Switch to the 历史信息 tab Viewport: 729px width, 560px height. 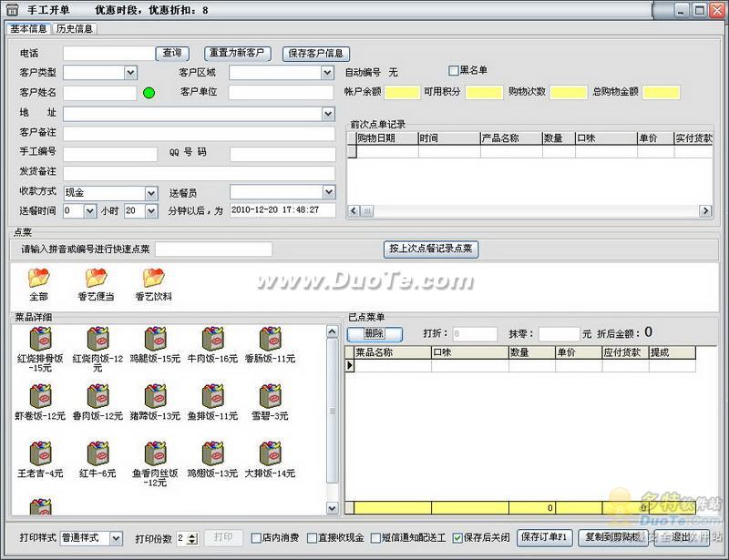click(x=75, y=28)
